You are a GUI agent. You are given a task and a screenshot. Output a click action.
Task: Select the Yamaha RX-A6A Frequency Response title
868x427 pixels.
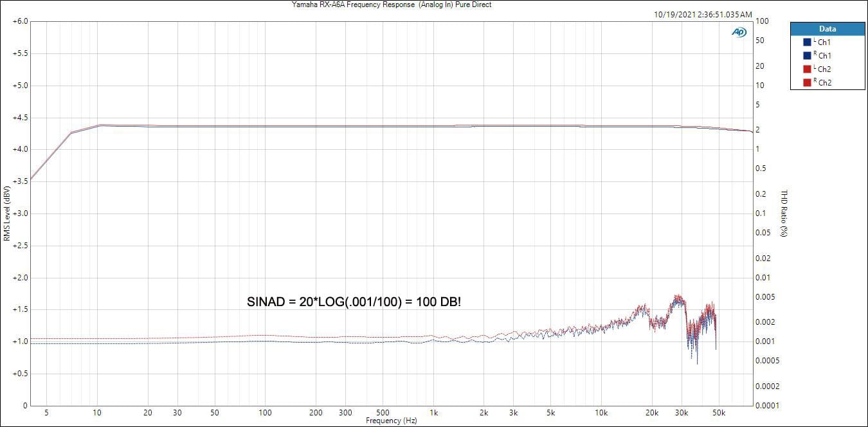392,5
